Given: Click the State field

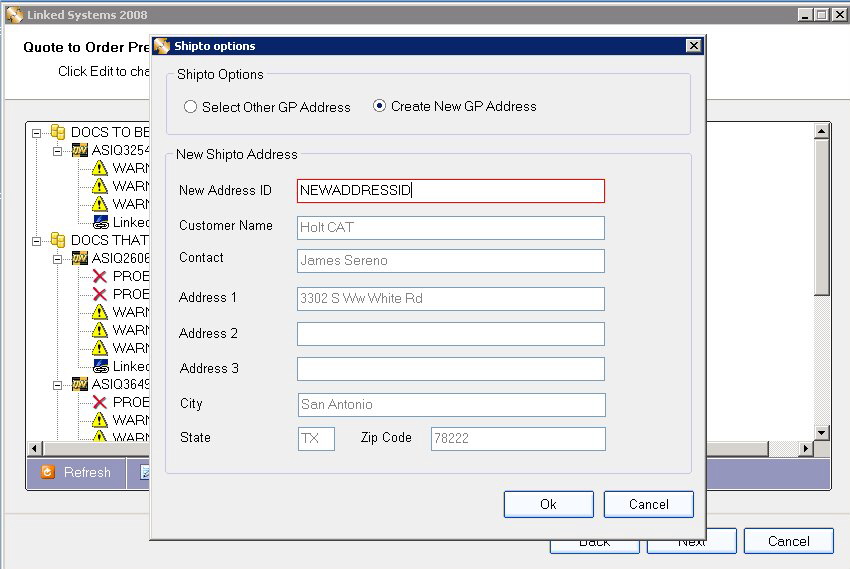Looking at the screenshot, I should pos(317,439).
